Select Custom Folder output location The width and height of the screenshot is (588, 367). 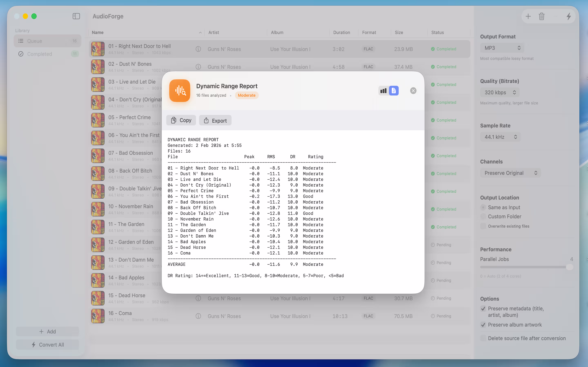click(x=483, y=217)
